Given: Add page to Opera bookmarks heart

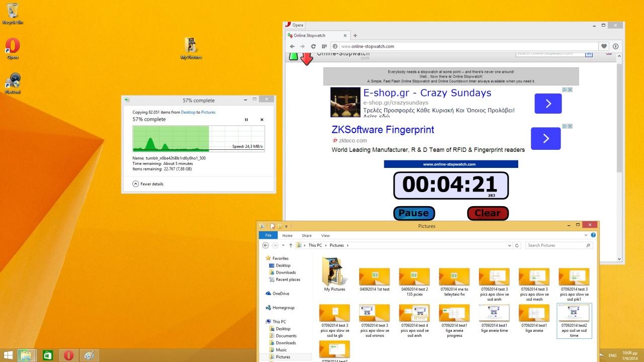Looking at the screenshot, I should click(604, 46).
